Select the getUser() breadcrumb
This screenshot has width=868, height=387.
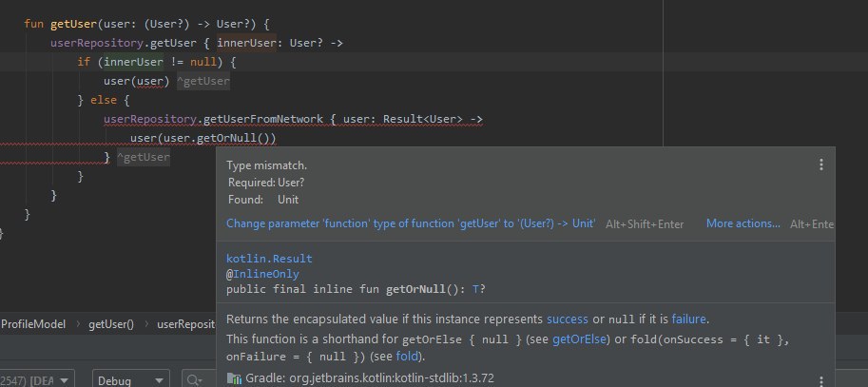click(111, 324)
